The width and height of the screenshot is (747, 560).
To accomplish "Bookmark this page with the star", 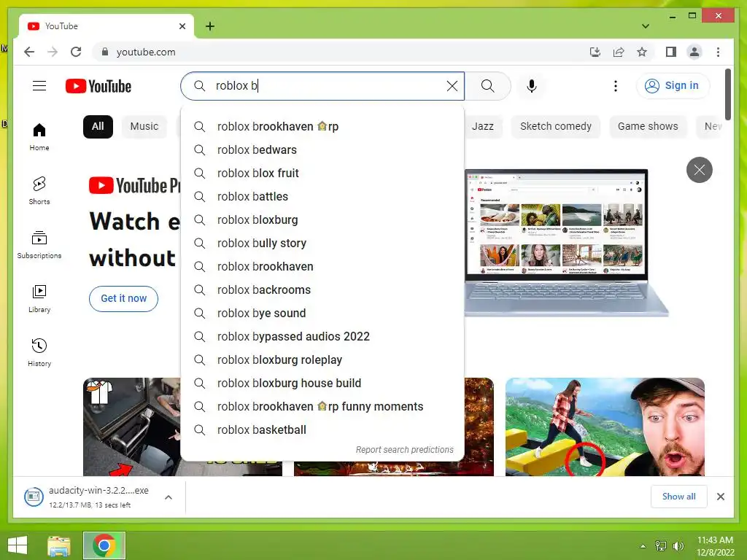I will pyautogui.click(x=642, y=52).
